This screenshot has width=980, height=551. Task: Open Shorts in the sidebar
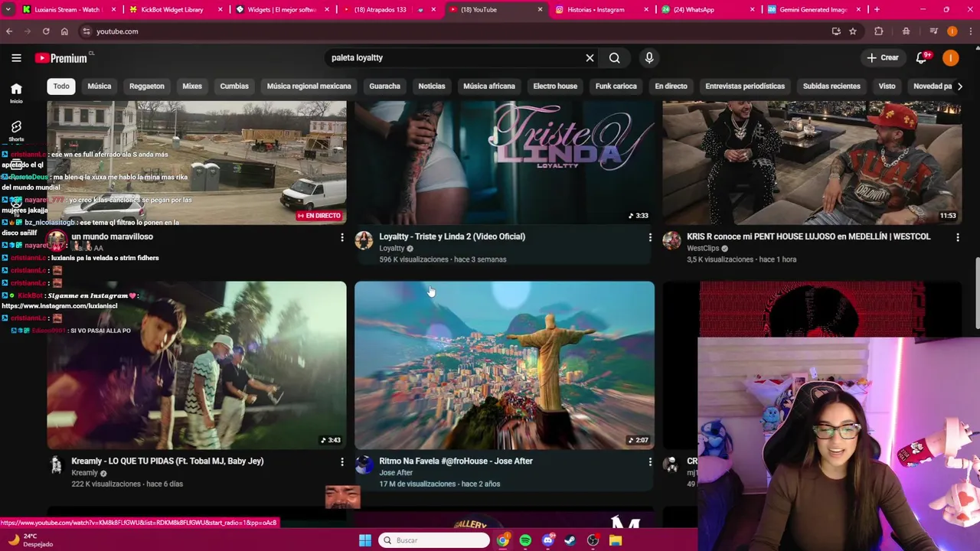coord(16,130)
